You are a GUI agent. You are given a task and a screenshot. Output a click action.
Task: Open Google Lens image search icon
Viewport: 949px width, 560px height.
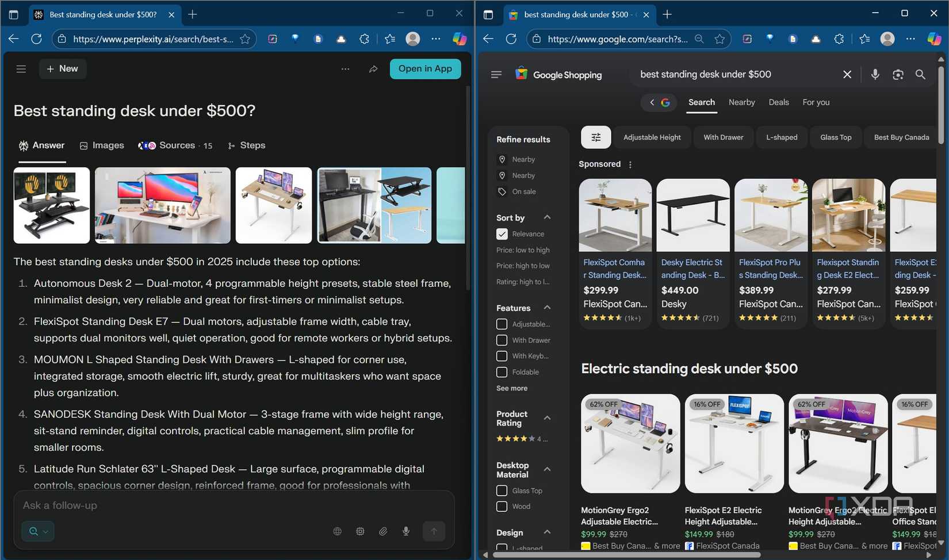[x=898, y=74]
